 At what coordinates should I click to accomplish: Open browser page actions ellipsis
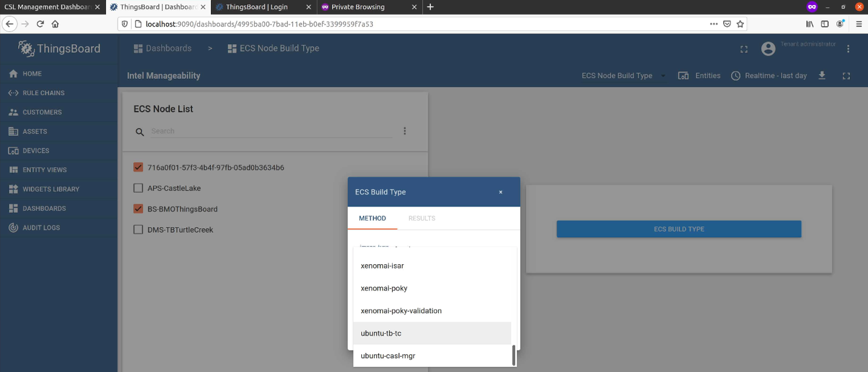tap(714, 24)
